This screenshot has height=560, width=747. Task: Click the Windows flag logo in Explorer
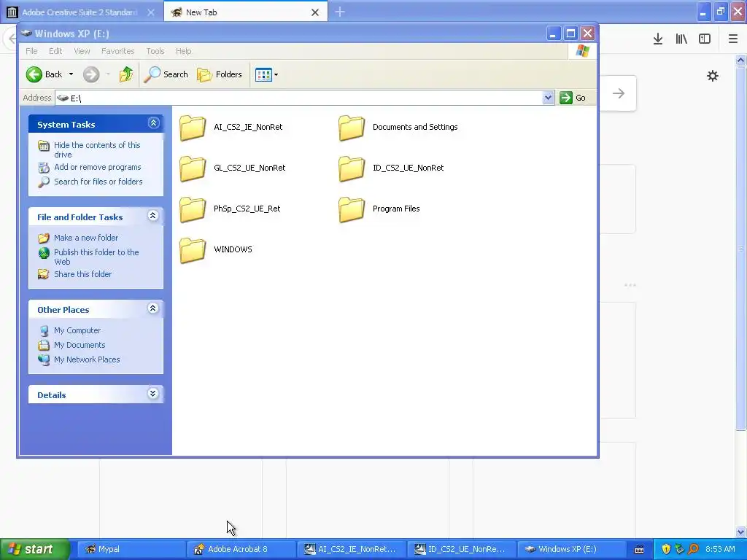pos(582,51)
